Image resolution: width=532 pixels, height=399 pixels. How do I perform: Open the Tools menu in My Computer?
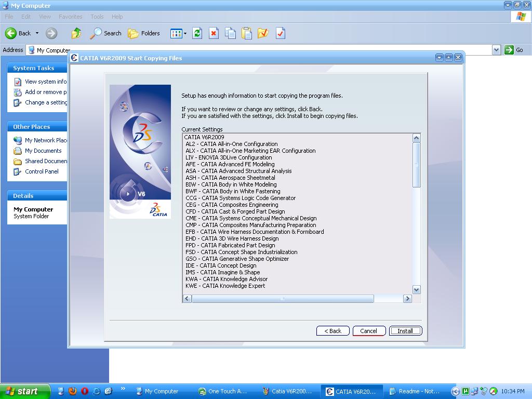pyautogui.click(x=97, y=17)
